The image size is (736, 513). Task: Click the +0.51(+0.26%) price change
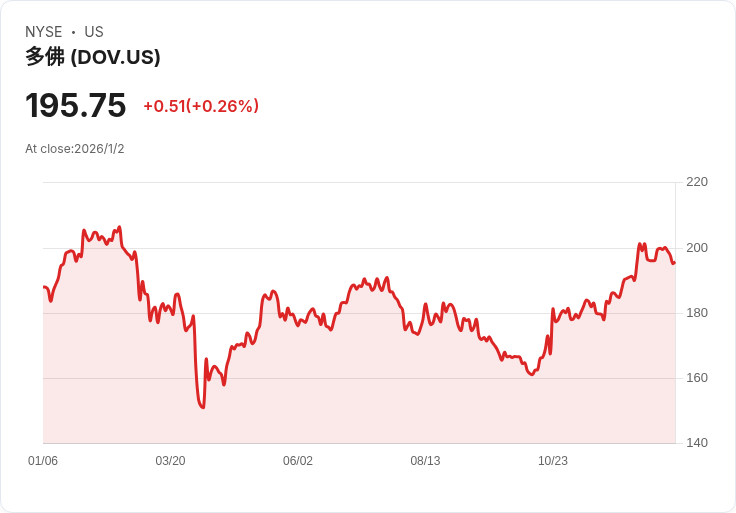coord(201,106)
